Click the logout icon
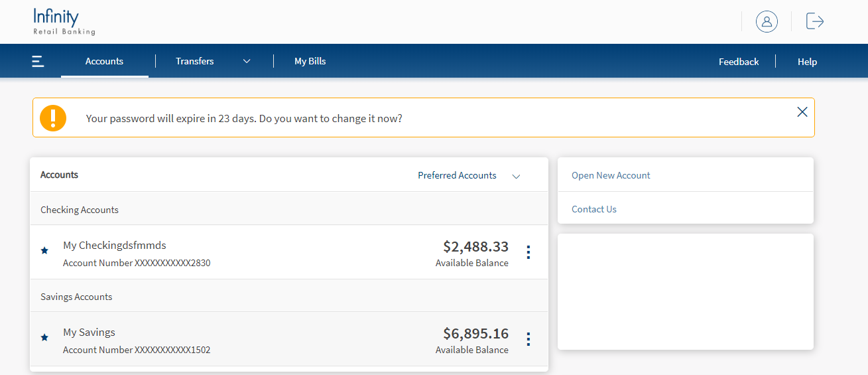Image resolution: width=868 pixels, height=375 pixels. click(814, 21)
